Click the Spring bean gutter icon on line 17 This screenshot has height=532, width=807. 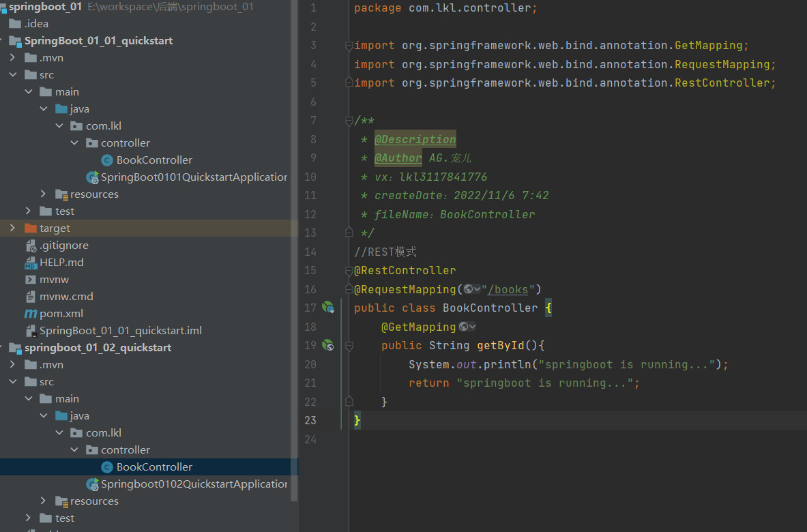[328, 308]
